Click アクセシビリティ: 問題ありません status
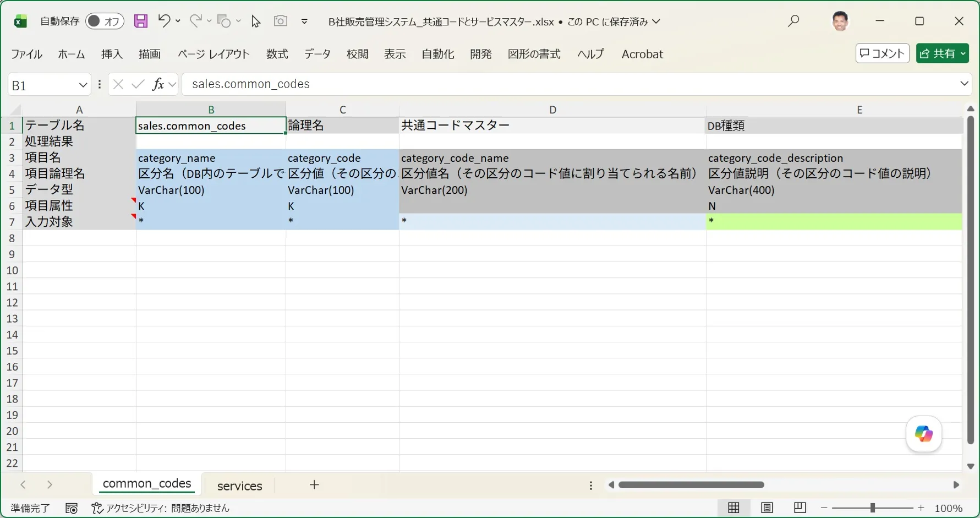This screenshot has width=980, height=518. tap(161, 508)
